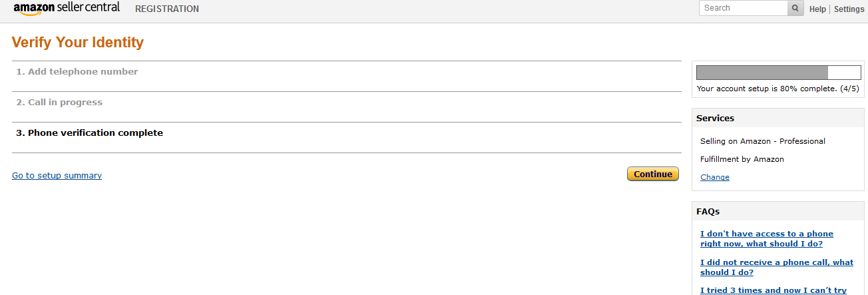Click the FAQs panel header
The image size is (868, 295).
(x=708, y=212)
